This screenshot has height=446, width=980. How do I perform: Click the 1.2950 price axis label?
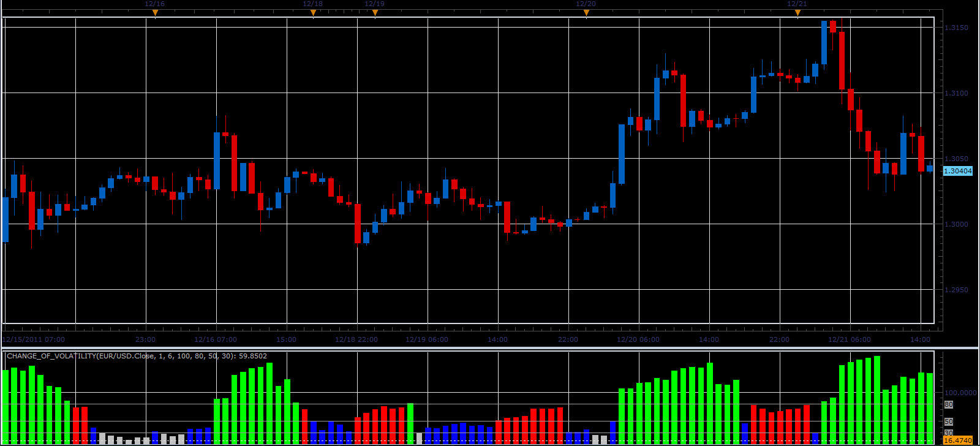956,290
